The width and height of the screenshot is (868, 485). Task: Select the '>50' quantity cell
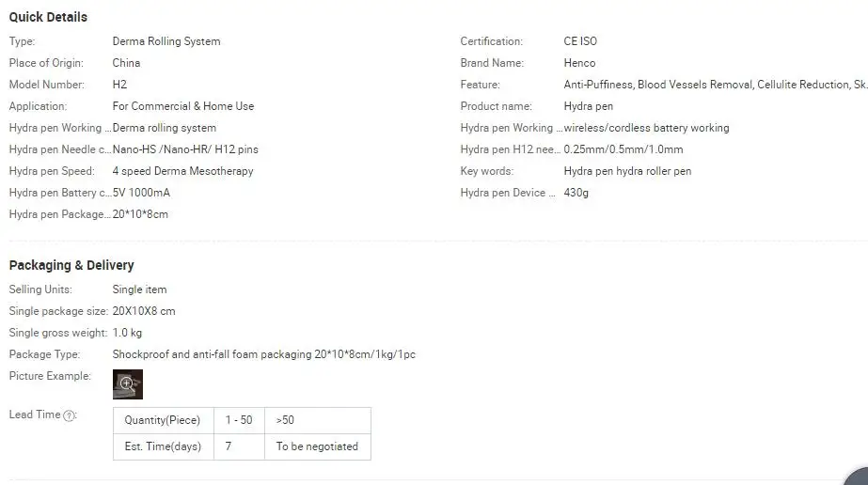pyautogui.click(x=285, y=420)
